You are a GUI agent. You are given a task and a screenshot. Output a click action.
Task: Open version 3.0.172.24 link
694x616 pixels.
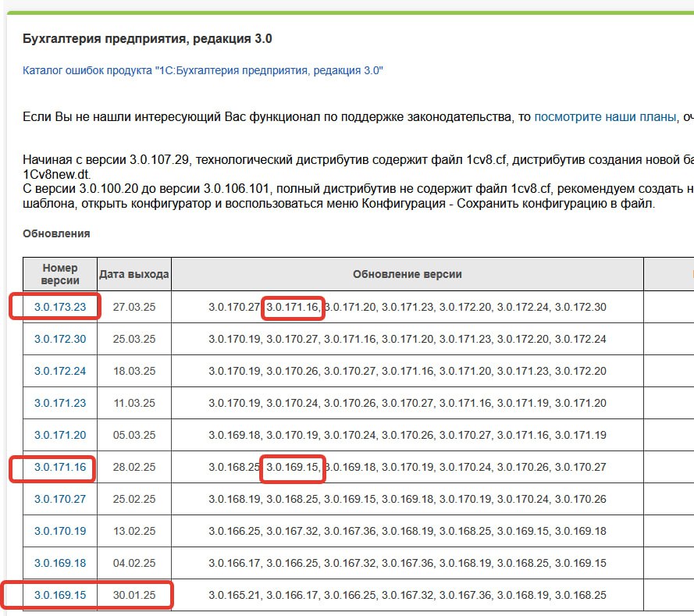[x=60, y=371]
